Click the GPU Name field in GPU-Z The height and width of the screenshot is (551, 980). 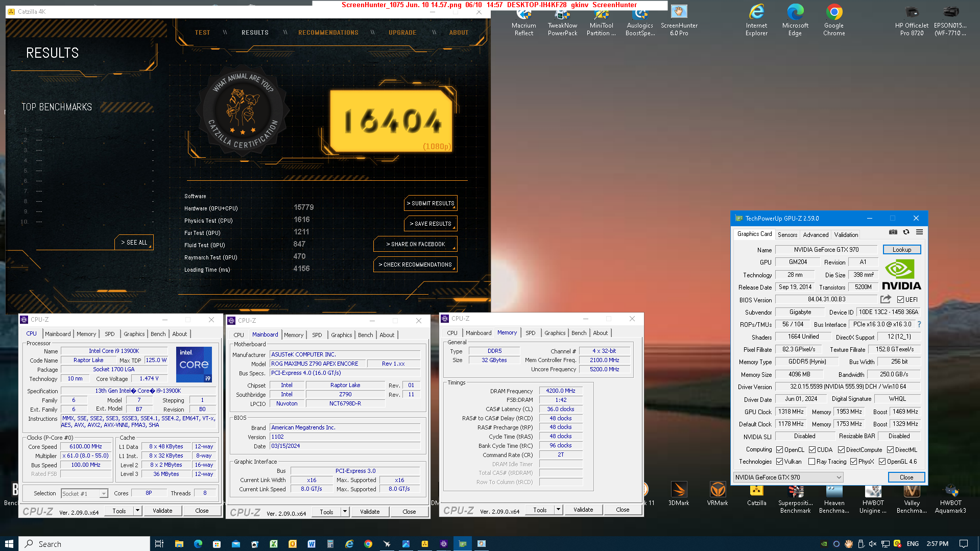tap(826, 250)
